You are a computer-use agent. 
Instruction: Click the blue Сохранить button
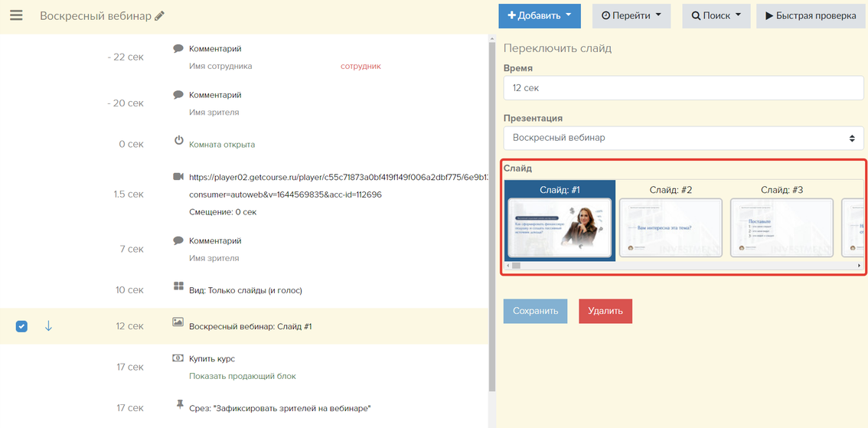tap(535, 312)
